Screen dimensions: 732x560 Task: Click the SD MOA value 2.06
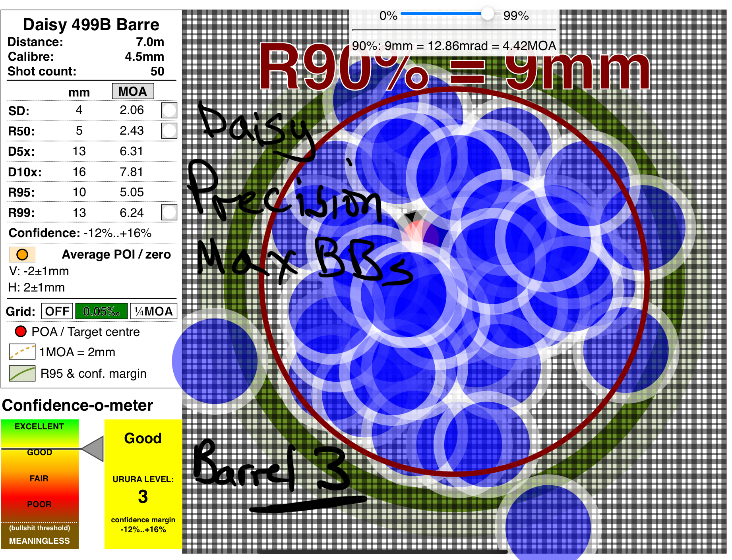[132, 110]
